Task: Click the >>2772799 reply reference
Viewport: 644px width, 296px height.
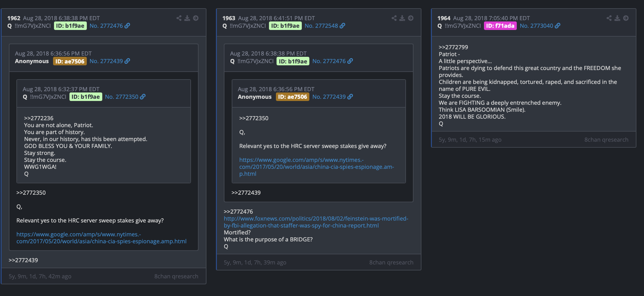Action: [453, 47]
